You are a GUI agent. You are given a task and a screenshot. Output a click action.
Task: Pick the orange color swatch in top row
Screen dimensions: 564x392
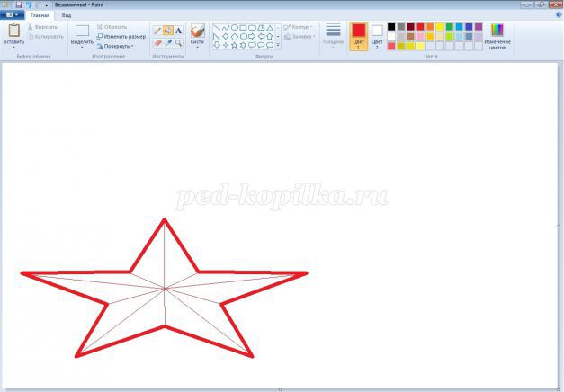(x=430, y=27)
